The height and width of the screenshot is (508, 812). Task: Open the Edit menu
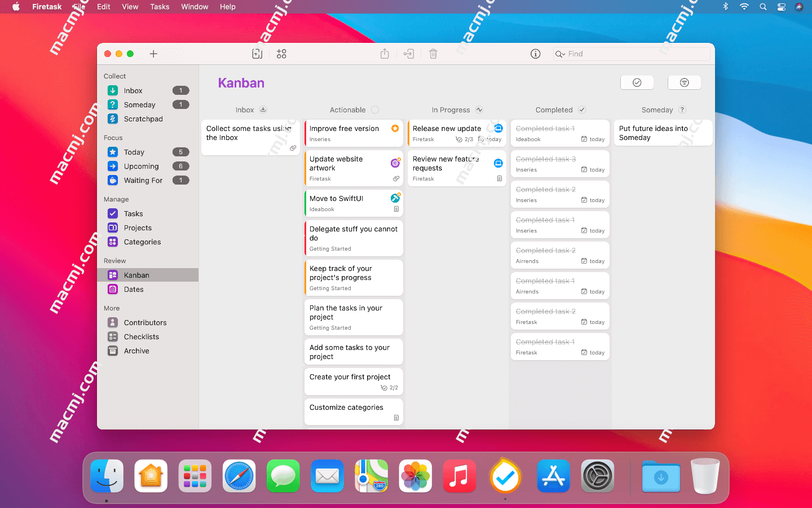[104, 7]
